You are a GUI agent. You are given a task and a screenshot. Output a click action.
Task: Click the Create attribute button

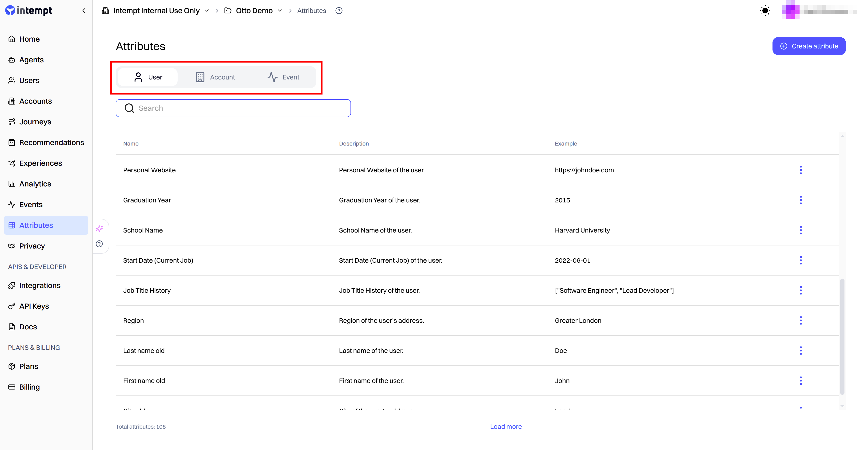click(x=809, y=46)
